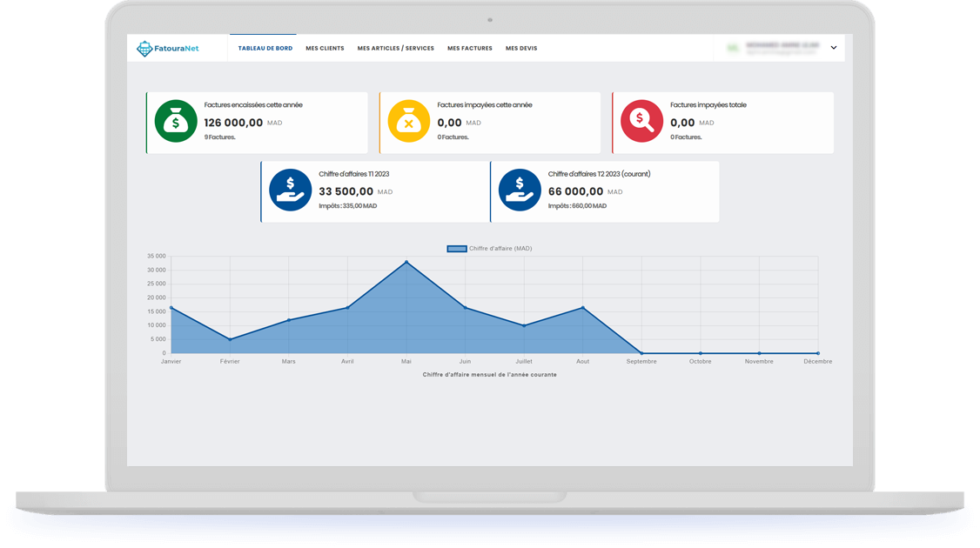Toggle the Chiffre d'affaire (MAD) legend swatch
The image size is (980, 548).
point(457,249)
